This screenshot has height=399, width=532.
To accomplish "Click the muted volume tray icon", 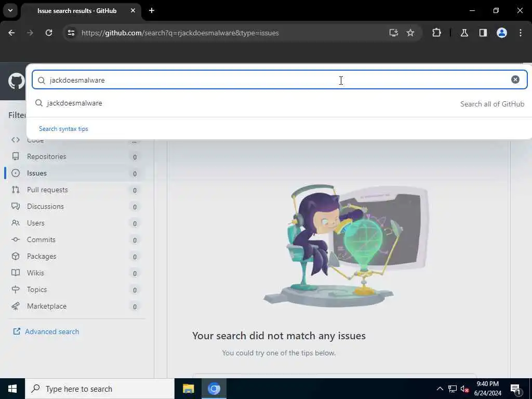I will (464, 389).
